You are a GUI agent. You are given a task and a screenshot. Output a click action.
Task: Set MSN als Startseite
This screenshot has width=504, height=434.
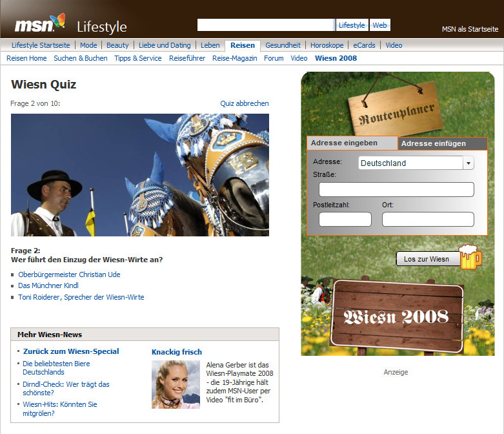point(470,29)
